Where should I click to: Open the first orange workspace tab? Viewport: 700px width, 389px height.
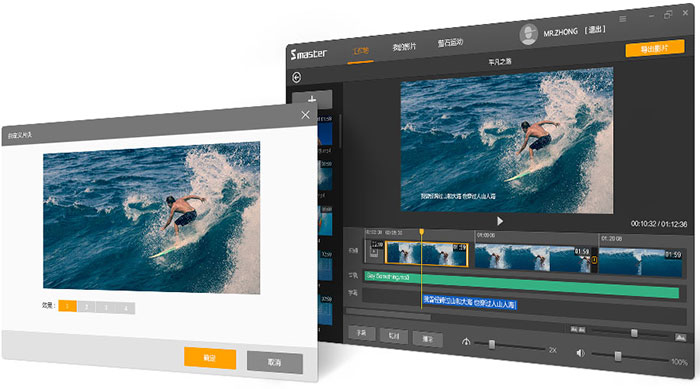coord(360,51)
